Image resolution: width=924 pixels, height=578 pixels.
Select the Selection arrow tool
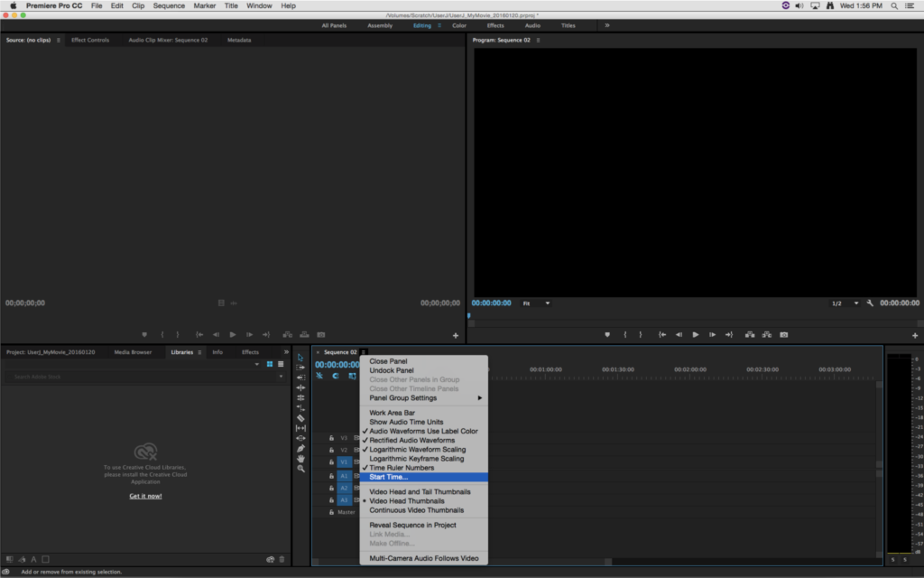[300, 358]
